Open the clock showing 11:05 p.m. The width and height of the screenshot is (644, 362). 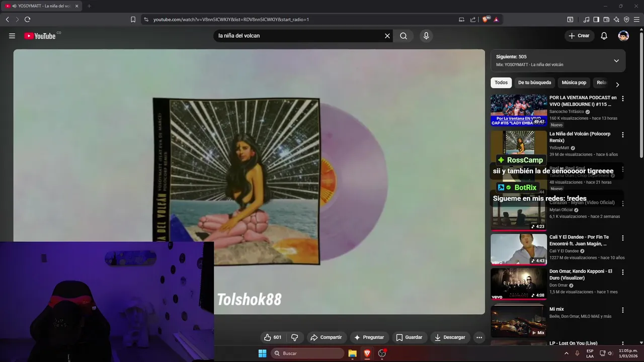click(x=628, y=353)
